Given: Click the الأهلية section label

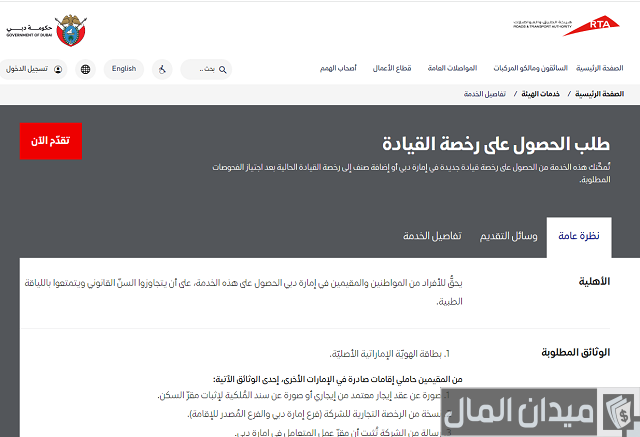Looking at the screenshot, I should pos(594,282).
